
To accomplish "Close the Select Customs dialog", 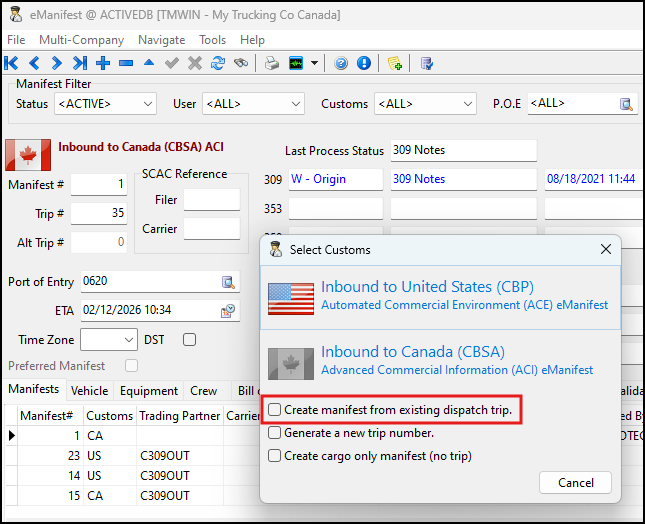I will (606, 249).
